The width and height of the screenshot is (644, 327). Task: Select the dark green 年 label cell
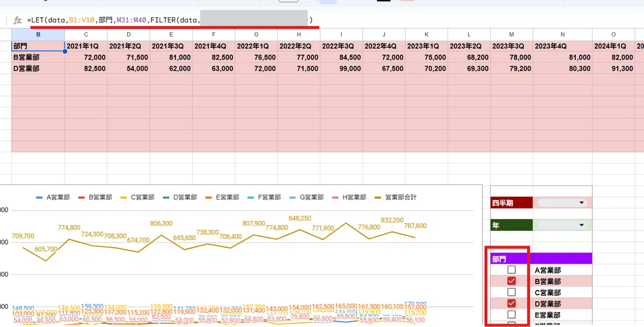511,225
